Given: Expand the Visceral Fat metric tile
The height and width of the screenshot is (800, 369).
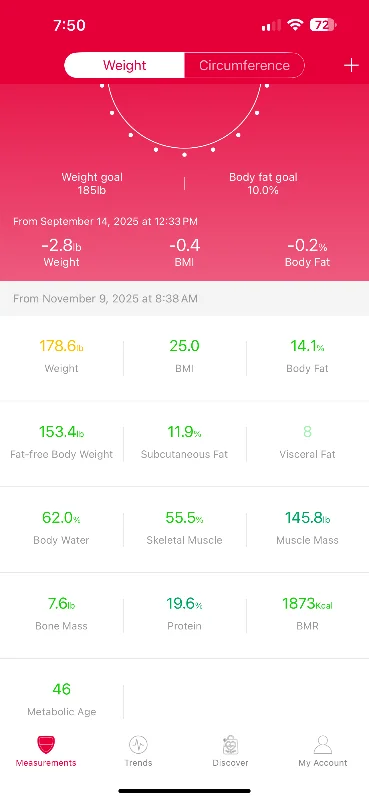Looking at the screenshot, I should 307,442.
